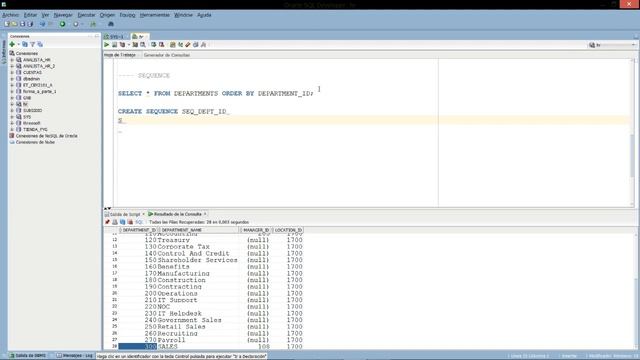640x360 pixels.
Task: Click the red delete icon in query result toolbar
Action: point(130,222)
